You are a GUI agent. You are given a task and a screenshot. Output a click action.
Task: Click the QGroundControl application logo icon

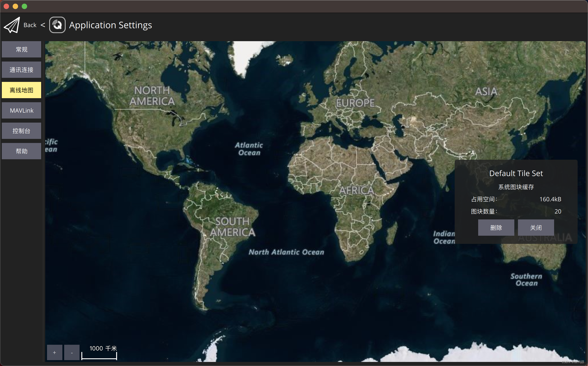point(57,25)
